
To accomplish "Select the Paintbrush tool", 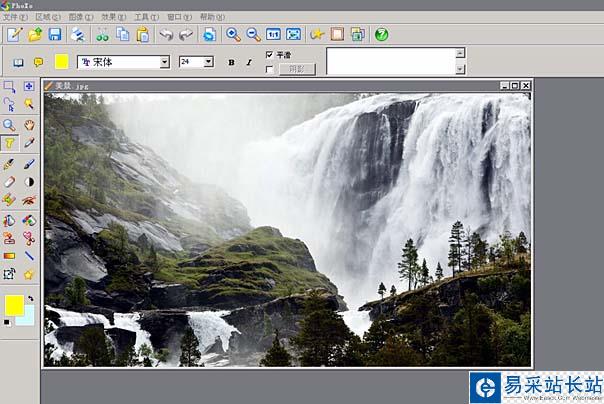I will [9, 164].
